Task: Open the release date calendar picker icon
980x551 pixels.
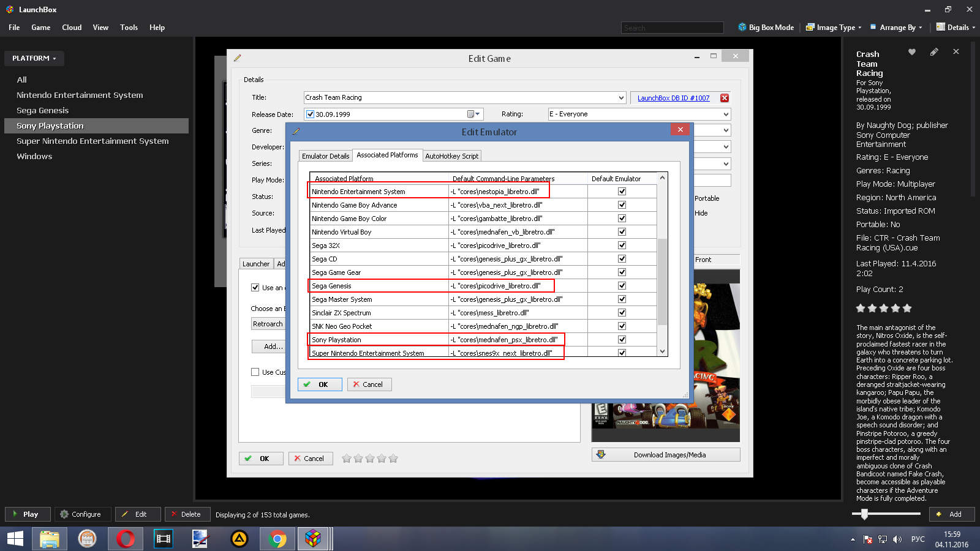Action: [471, 114]
